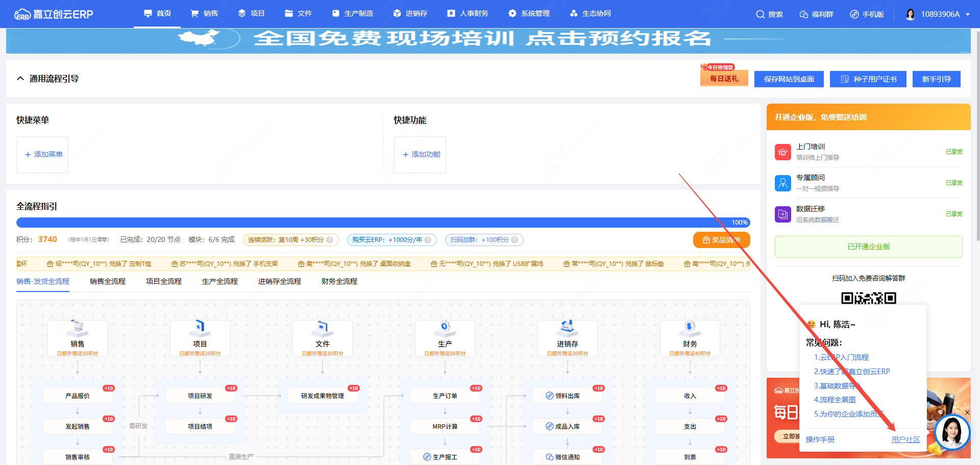980x465 pixels.
Task: Click the 销售 module icon
Action: click(x=78, y=327)
